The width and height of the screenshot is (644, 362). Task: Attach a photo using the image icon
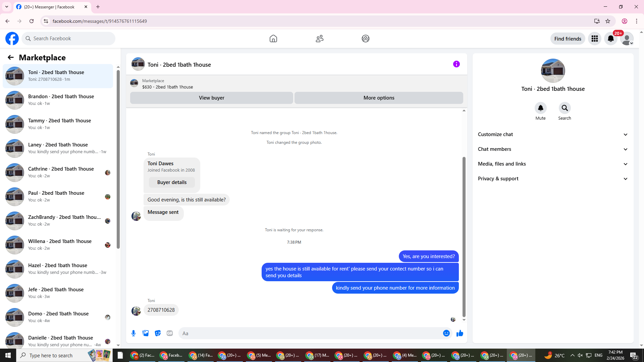(x=146, y=333)
